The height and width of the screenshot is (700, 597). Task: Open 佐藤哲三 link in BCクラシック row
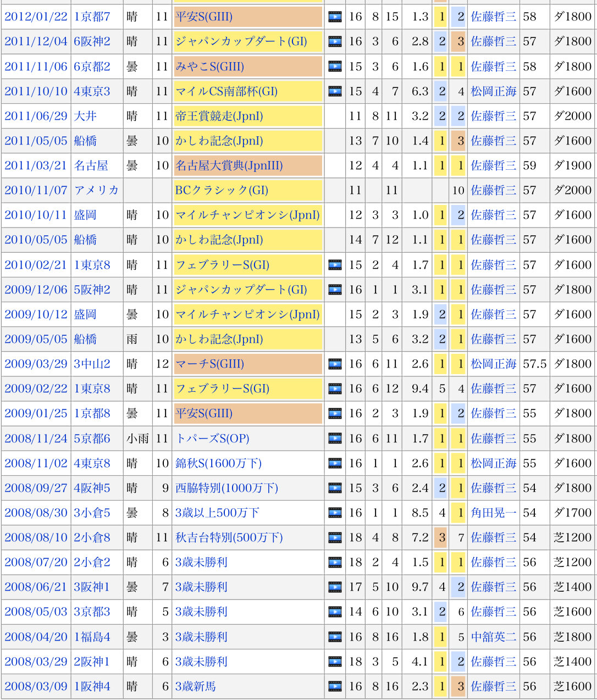493,190
